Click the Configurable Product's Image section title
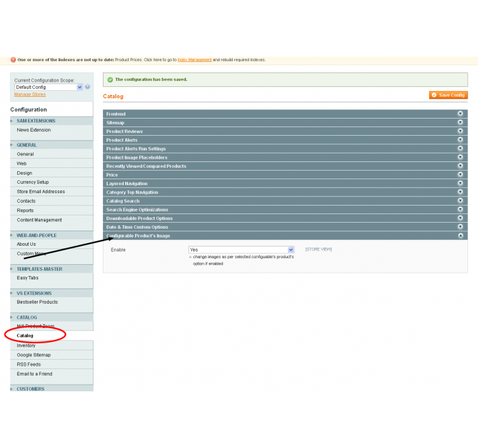The height and width of the screenshot is (448, 478). pyautogui.click(x=138, y=236)
